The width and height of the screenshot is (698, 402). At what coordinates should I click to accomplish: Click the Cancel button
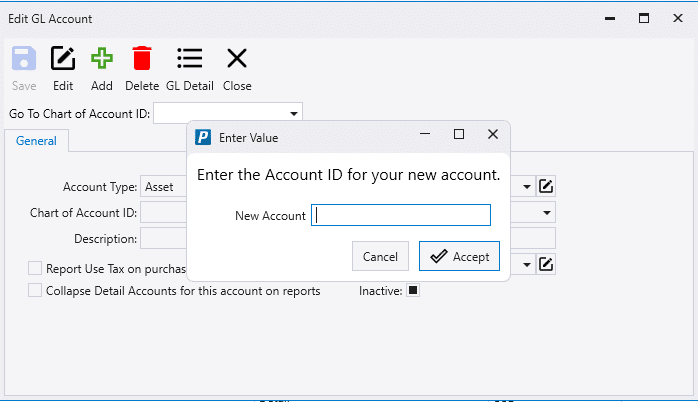380,256
